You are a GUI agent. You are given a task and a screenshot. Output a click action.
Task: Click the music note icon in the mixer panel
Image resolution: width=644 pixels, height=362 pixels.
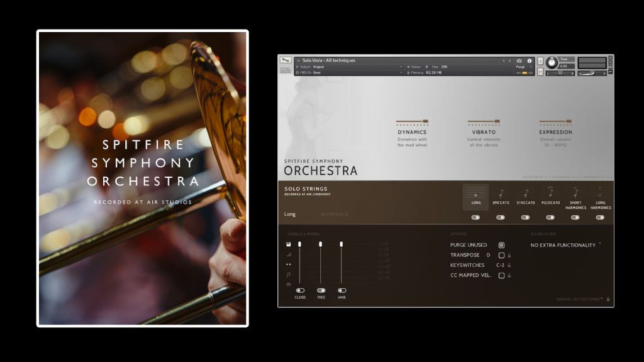click(x=288, y=274)
